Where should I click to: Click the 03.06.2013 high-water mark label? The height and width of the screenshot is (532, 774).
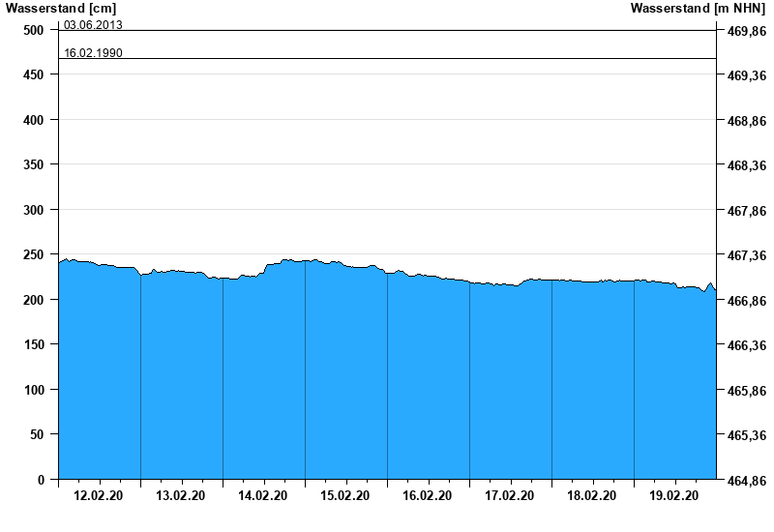pos(93,24)
